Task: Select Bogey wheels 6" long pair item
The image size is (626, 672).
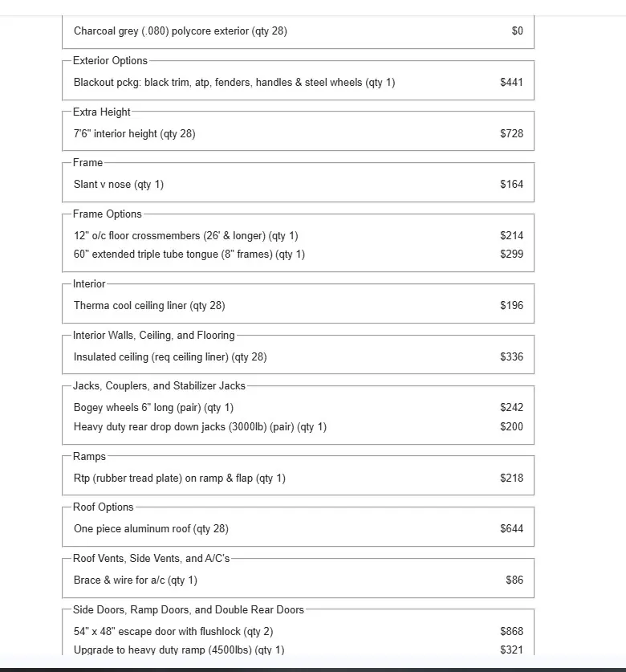Action: tap(153, 408)
